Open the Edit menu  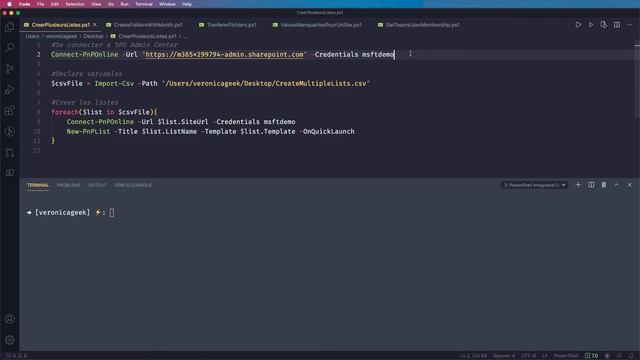pos(55,4)
